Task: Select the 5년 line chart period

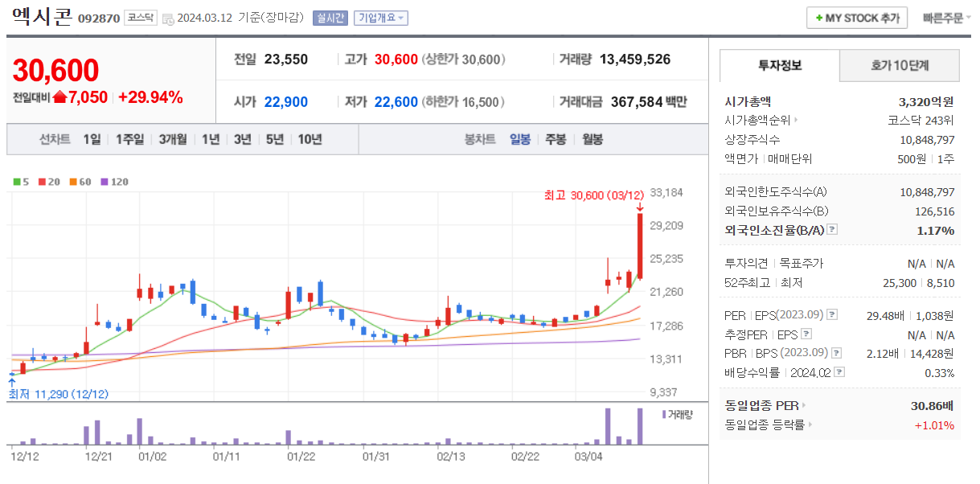Action: click(x=275, y=139)
